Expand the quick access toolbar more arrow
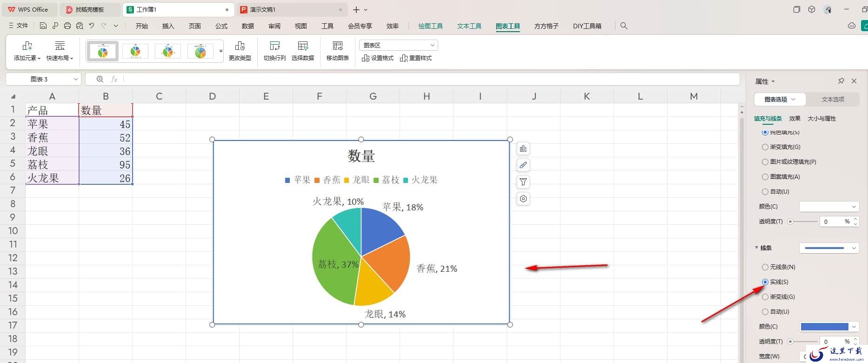This screenshot has width=868, height=363. [116, 26]
